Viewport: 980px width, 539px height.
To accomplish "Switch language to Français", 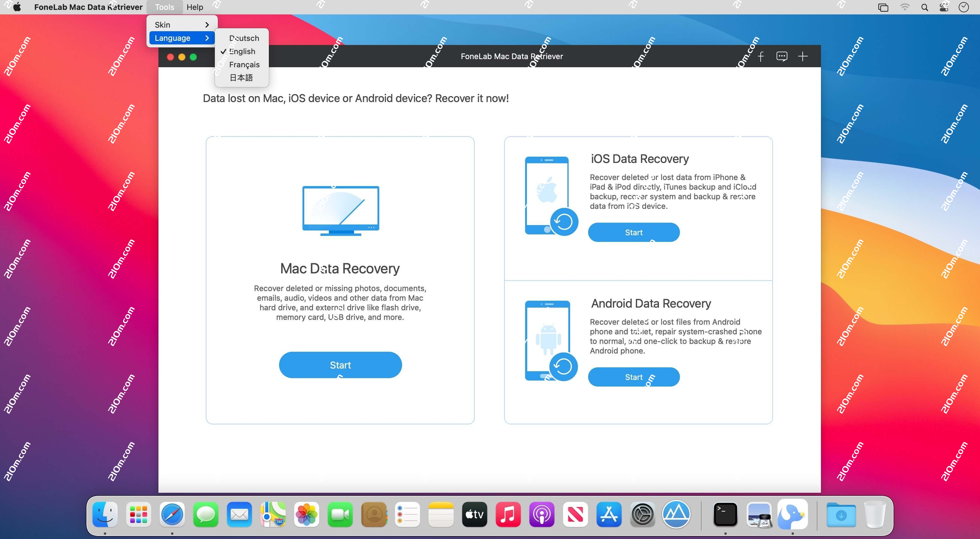I will click(245, 64).
